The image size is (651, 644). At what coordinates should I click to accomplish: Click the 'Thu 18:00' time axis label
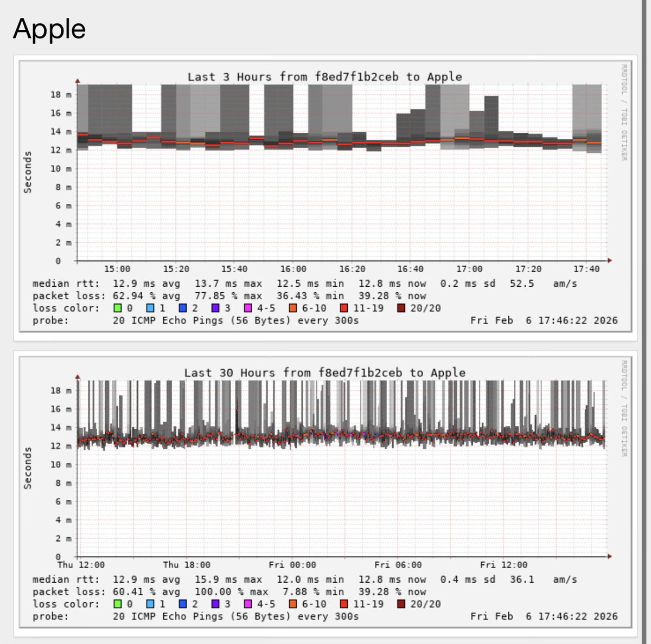coord(187,565)
